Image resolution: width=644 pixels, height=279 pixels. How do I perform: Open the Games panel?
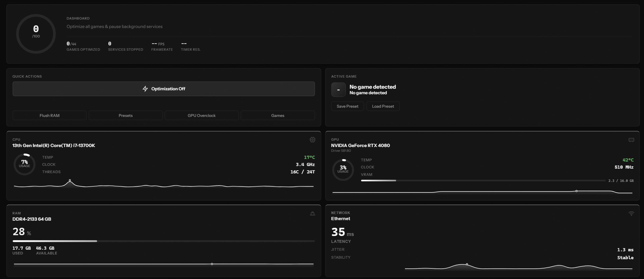(277, 115)
